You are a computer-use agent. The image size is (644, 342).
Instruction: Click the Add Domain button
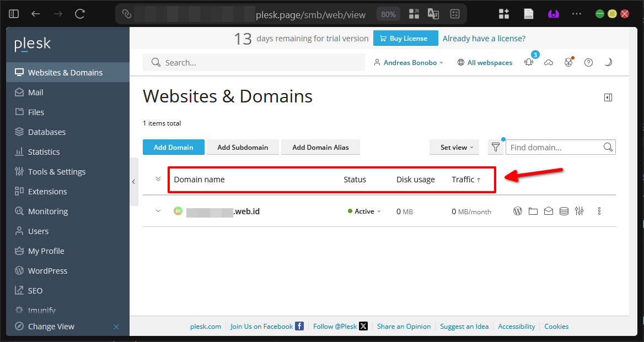click(x=173, y=147)
